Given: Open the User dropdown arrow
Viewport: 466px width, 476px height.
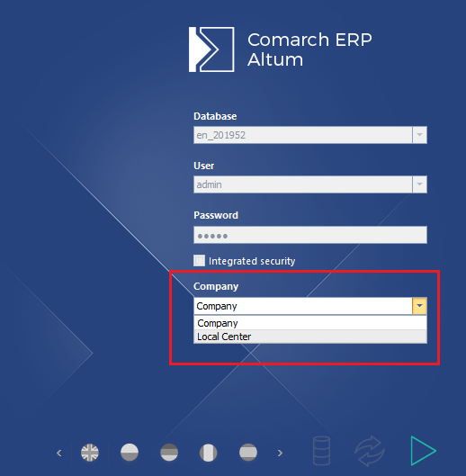Looking at the screenshot, I should pos(419,184).
